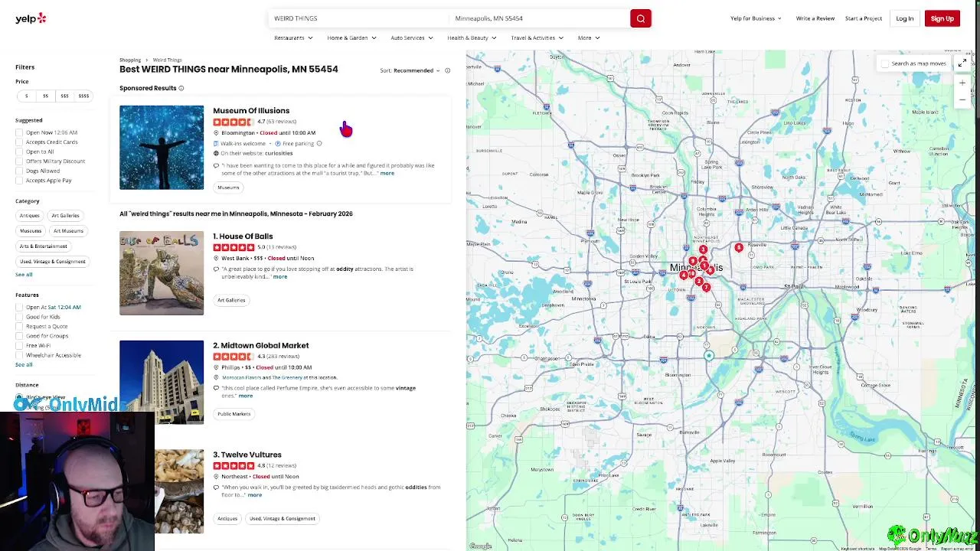Filter by Art Museums category

click(x=68, y=231)
